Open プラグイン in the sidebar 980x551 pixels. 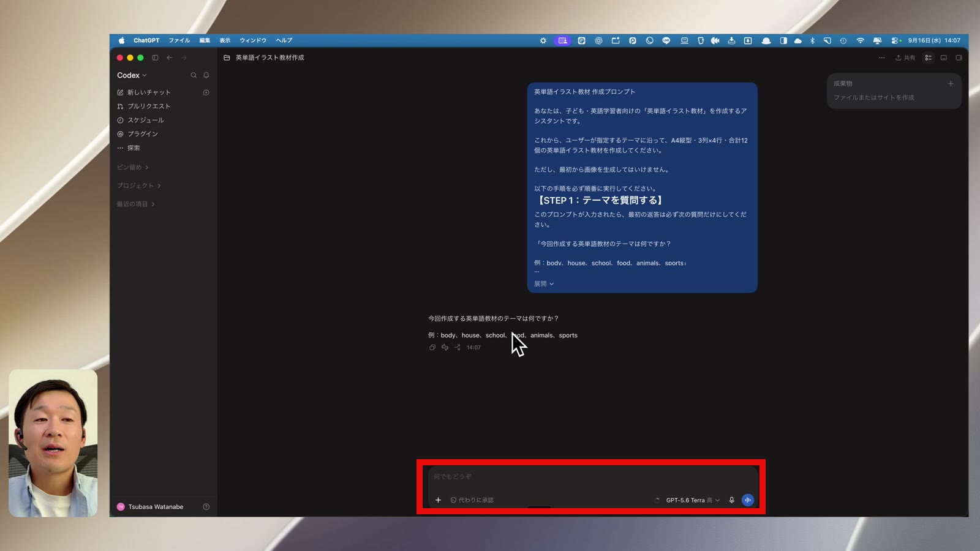[x=138, y=133]
